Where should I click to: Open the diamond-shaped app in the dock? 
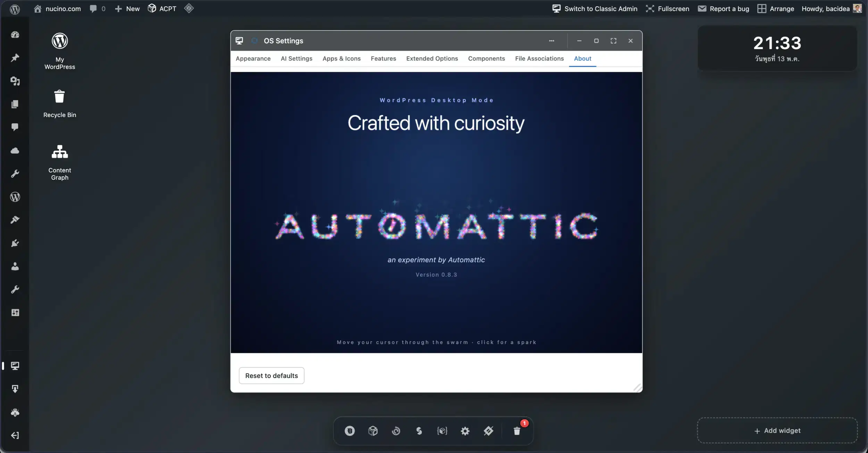click(489, 431)
